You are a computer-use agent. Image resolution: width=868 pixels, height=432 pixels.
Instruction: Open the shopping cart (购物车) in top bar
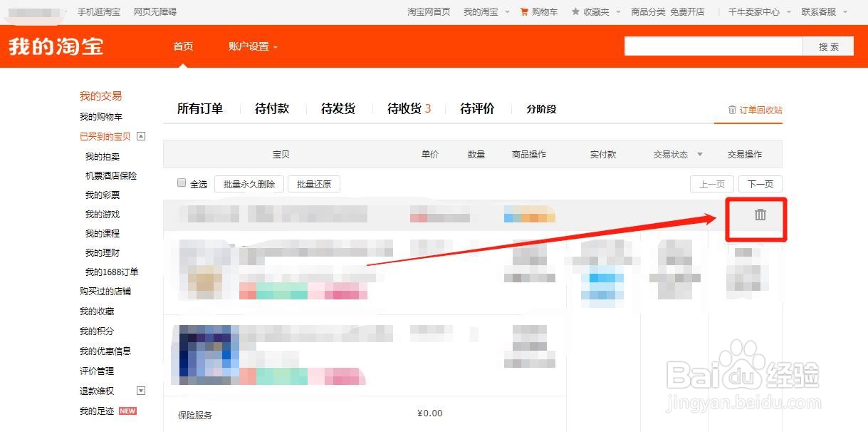pyautogui.click(x=539, y=12)
